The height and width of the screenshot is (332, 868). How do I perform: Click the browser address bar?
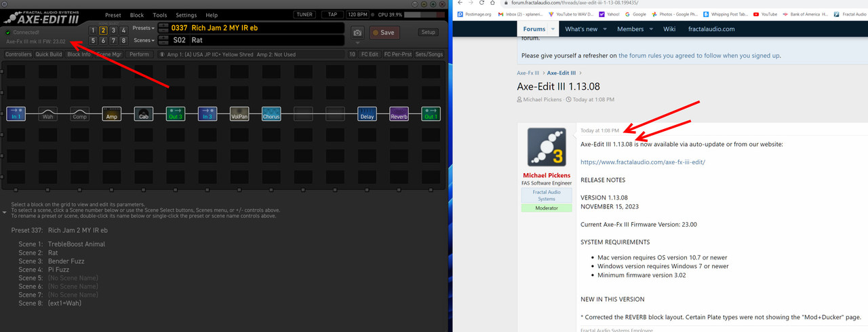[685, 3]
